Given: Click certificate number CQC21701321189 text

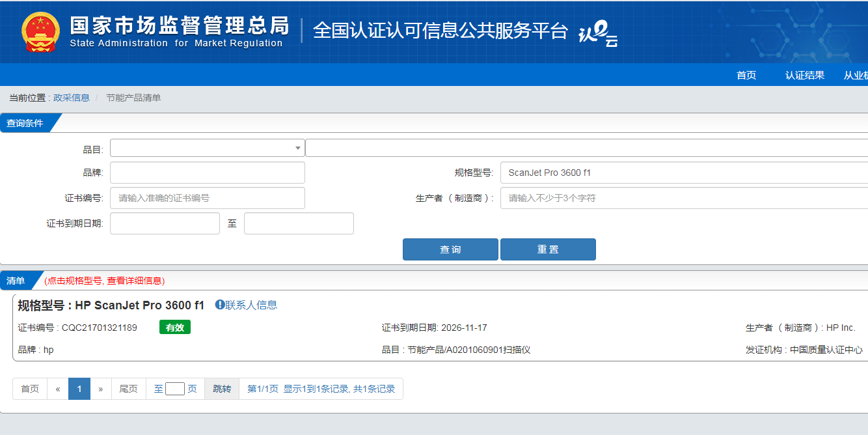Looking at the screenshot, I should pos(100,328).
